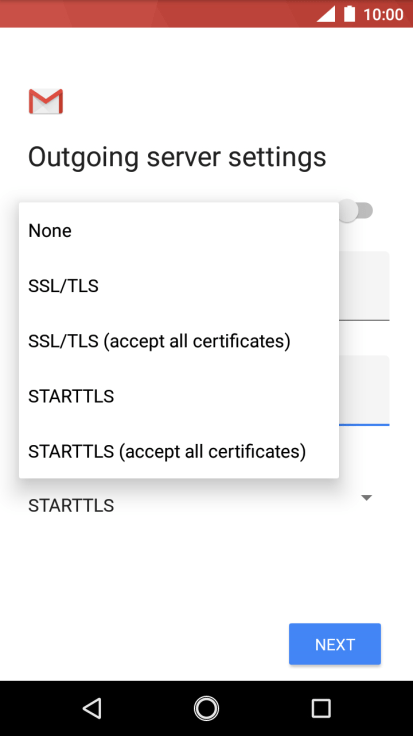
Task: Click the security type dropdown arrow
Action: click(367, 498)
